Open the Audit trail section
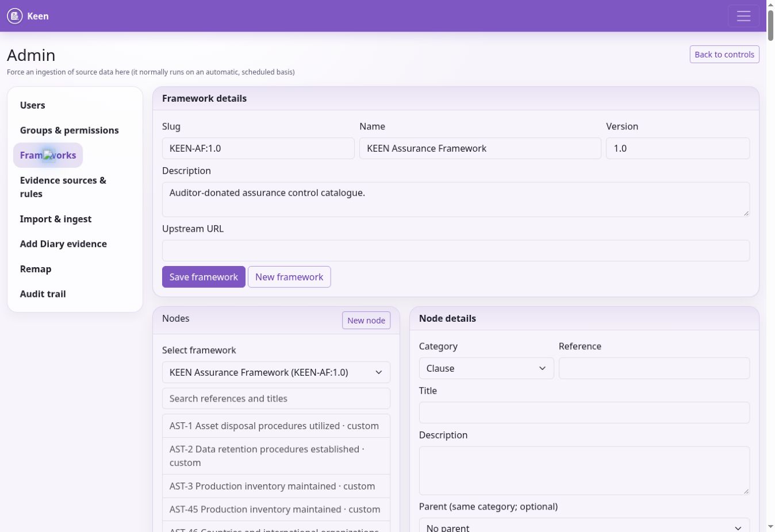This screenshot has height=532, width=775. click(43, 294)
